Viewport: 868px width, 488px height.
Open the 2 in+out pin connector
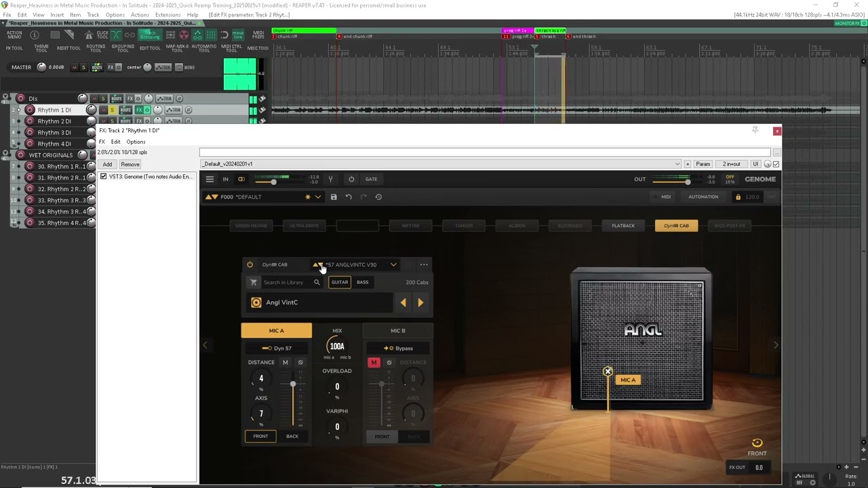pos(731,164)
